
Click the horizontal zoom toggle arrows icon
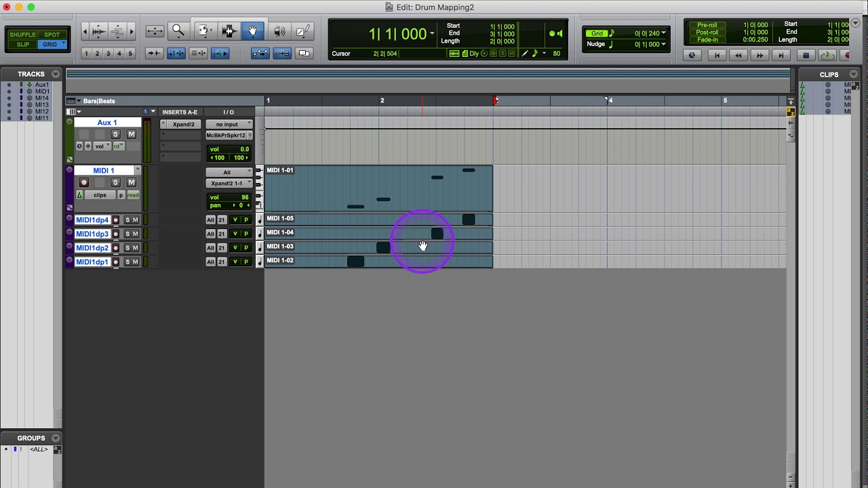155,31
